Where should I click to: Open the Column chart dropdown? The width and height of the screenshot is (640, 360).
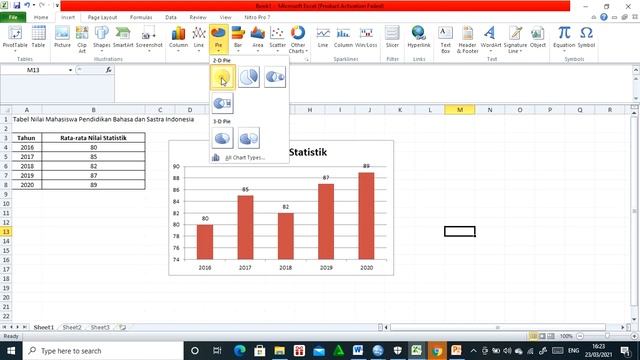click(x=178, y=39)
